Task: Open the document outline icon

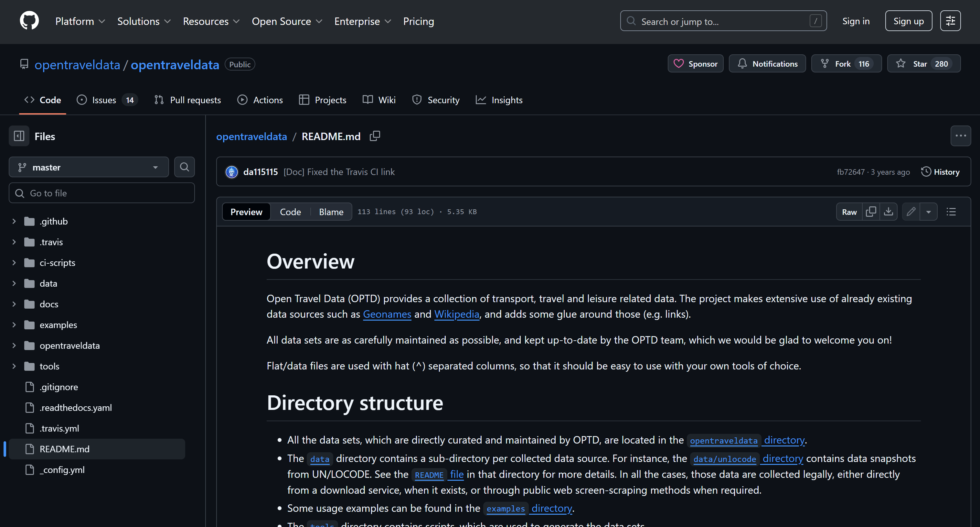Action: click(951, 211)
